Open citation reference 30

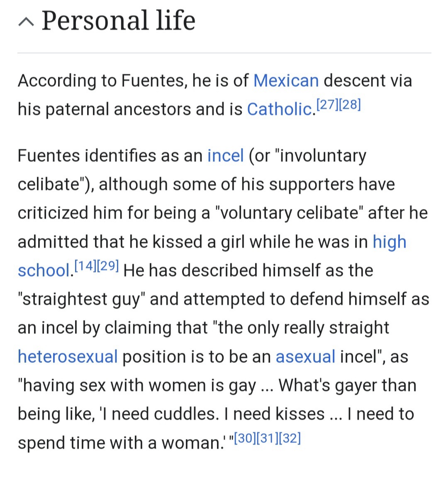pyautogui.click(x=245, y=438)
